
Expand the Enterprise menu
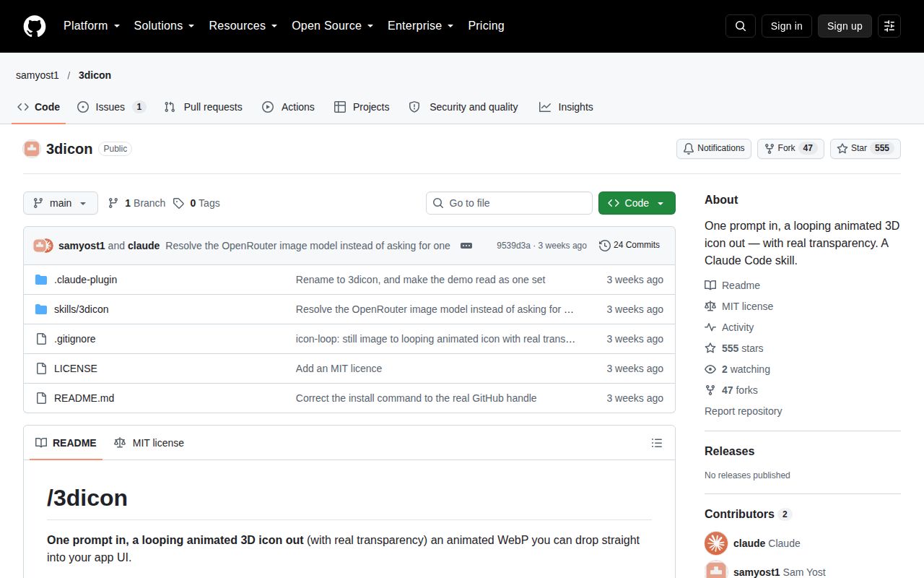421,26
